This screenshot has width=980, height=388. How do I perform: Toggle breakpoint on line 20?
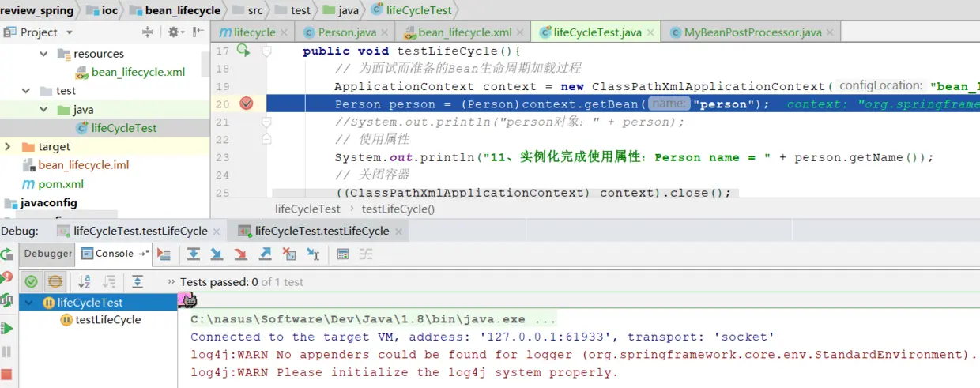246,104
